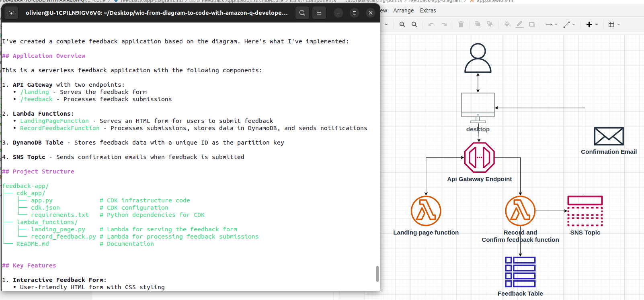Select the user person icon in diagram
Viewport: 644px width, 300px height.
pos(478,58)
